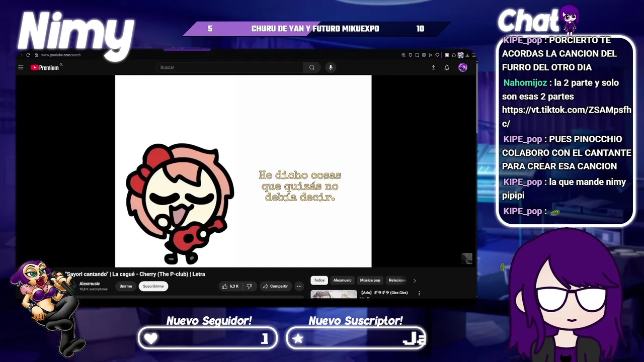Open the Ado Gira Gira video title
644x362 pixels.
click(384, 293)
